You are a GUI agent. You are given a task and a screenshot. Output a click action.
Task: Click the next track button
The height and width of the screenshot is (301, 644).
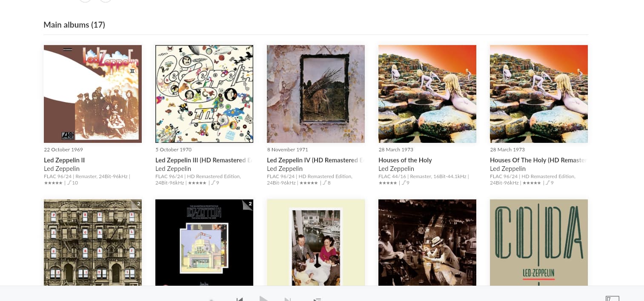point(288,299)
